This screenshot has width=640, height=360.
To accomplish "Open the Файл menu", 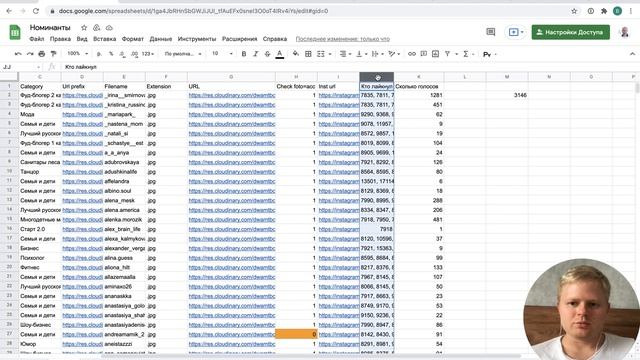I will click(37, 39).
